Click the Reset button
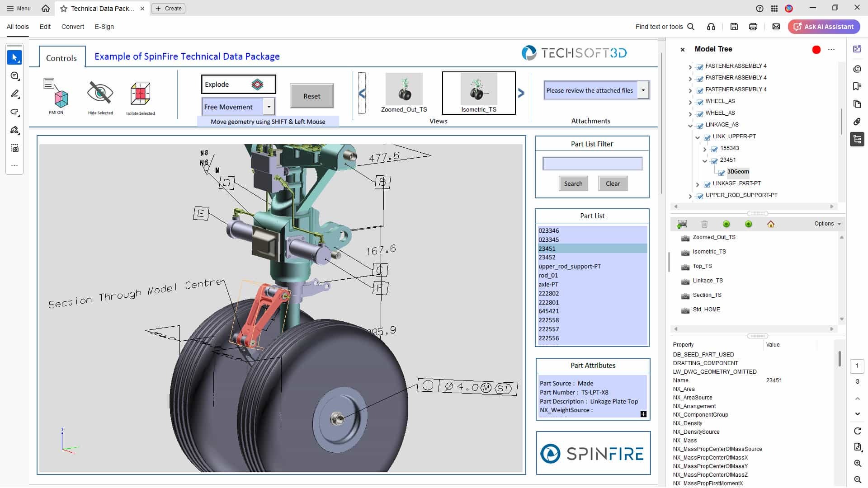This screenshot has width=868, height=488. click(x=312, y=96)
